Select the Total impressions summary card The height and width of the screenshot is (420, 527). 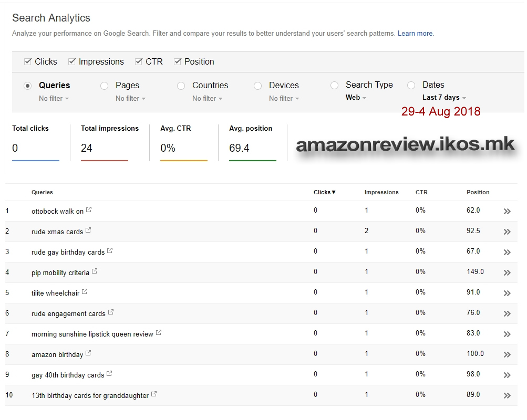click(x=110, y=142)
